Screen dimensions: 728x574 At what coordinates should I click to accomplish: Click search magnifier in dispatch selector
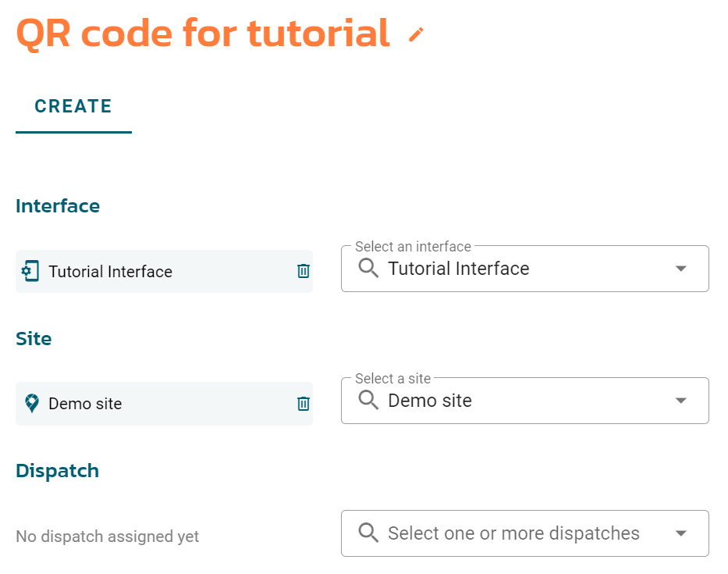pos(368,533)
